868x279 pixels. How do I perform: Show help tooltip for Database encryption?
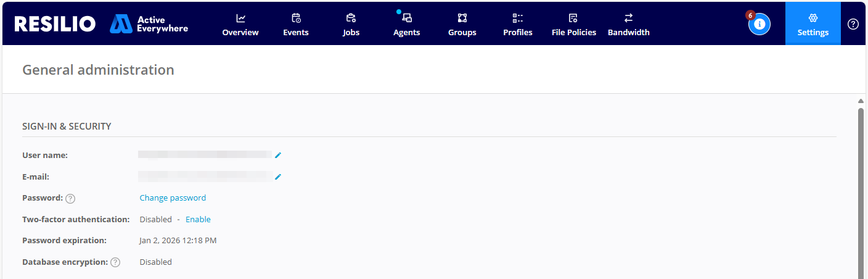[x=115, y=262]
